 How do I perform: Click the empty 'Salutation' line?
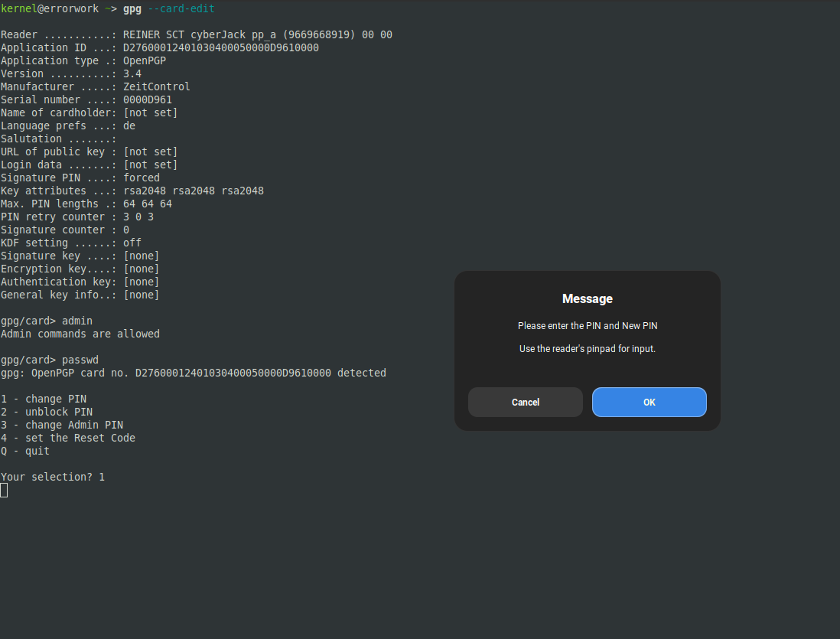pos(58,139)
